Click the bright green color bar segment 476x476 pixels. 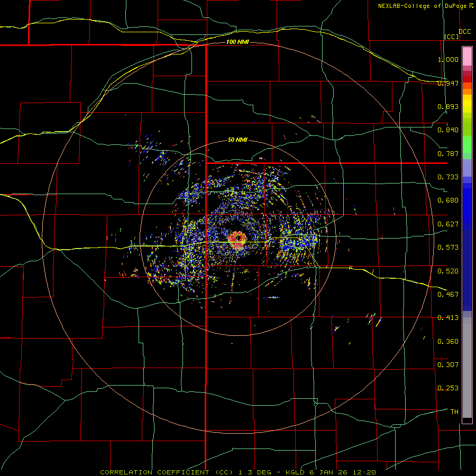[467, 144]
